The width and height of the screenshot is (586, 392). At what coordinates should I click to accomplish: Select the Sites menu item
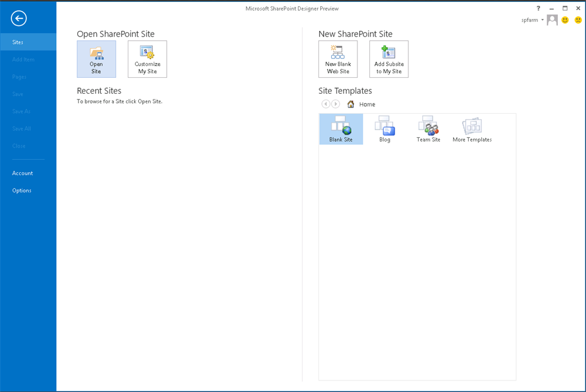(28, 42)
